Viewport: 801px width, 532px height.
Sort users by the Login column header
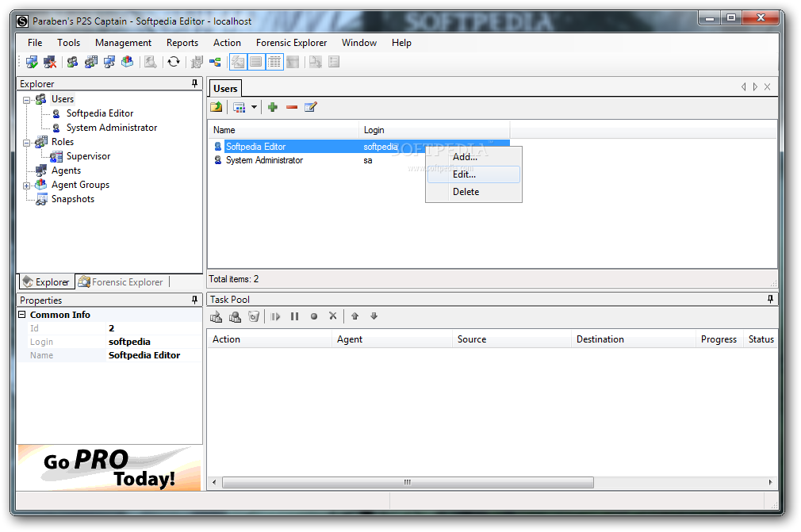pyautogui.click(x=435, y=130)
